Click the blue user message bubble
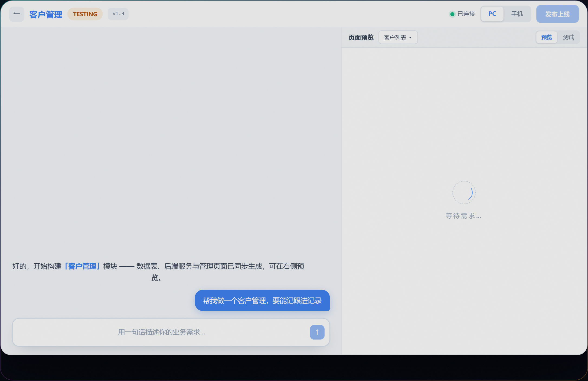The width and height of the screenshot is (588, 381). (x=262, y=301)
